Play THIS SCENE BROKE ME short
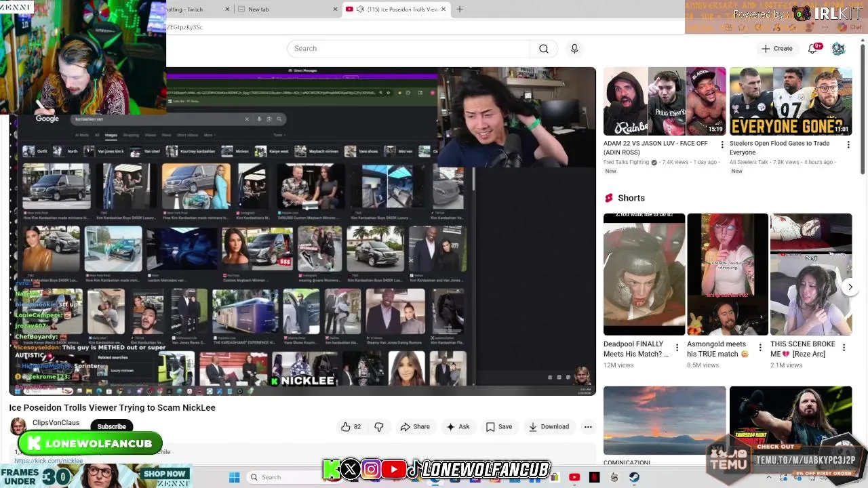Image resolution: width=868 pixels, height=488 pixels. click(x=811, y=274)
